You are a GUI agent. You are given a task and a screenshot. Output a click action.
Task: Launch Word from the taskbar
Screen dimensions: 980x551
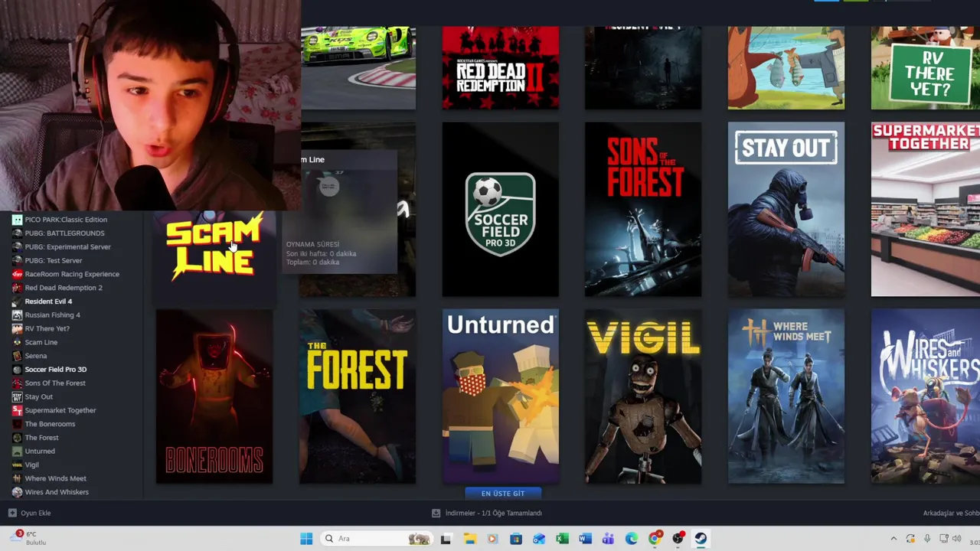(585, 539)
